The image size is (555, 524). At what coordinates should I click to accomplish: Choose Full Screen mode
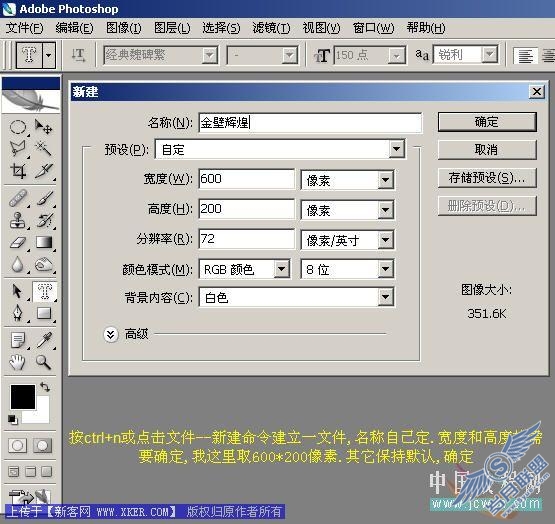[46, 472]
